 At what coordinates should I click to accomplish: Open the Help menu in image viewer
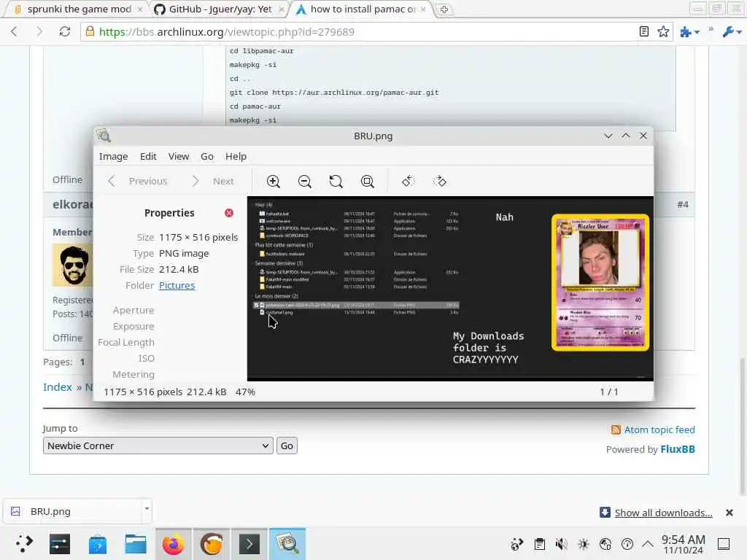tap(236, 157)
